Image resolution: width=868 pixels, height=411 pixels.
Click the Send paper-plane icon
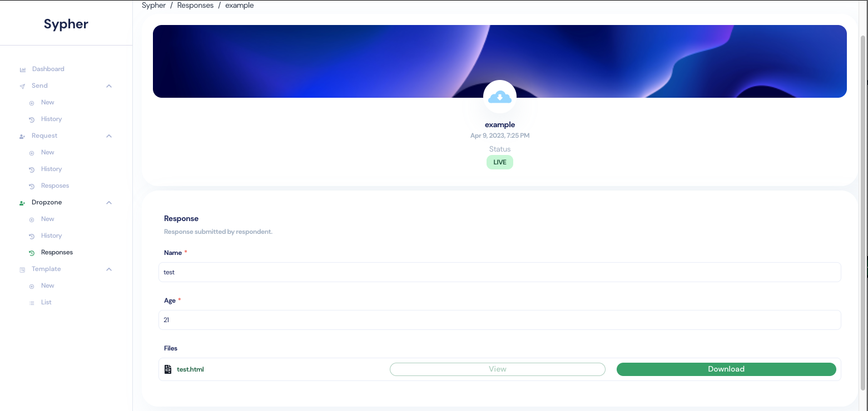pos(22,86)
